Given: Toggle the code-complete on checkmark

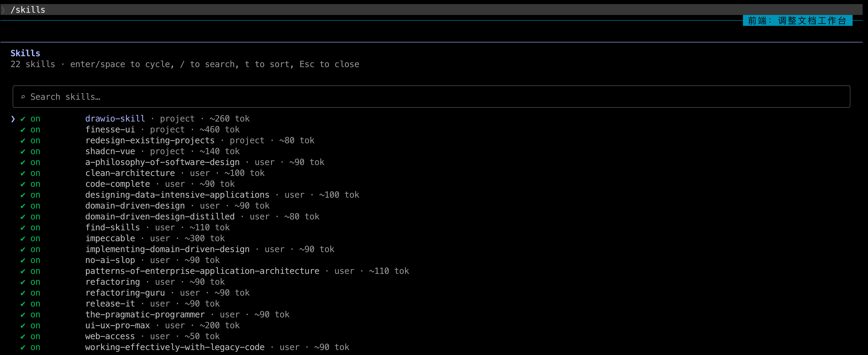Looking at the screenshot, I should coord(23,184).
